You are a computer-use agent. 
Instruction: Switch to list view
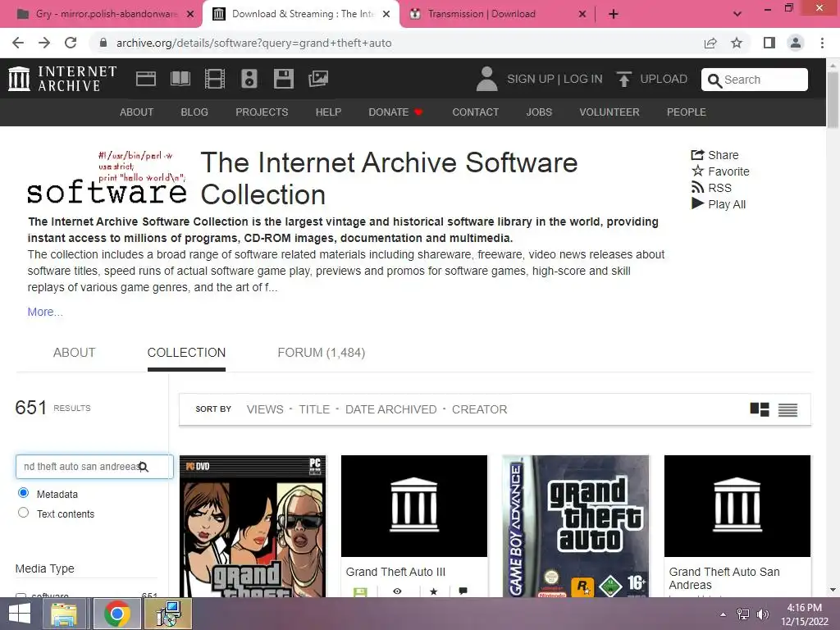(787, 410)
